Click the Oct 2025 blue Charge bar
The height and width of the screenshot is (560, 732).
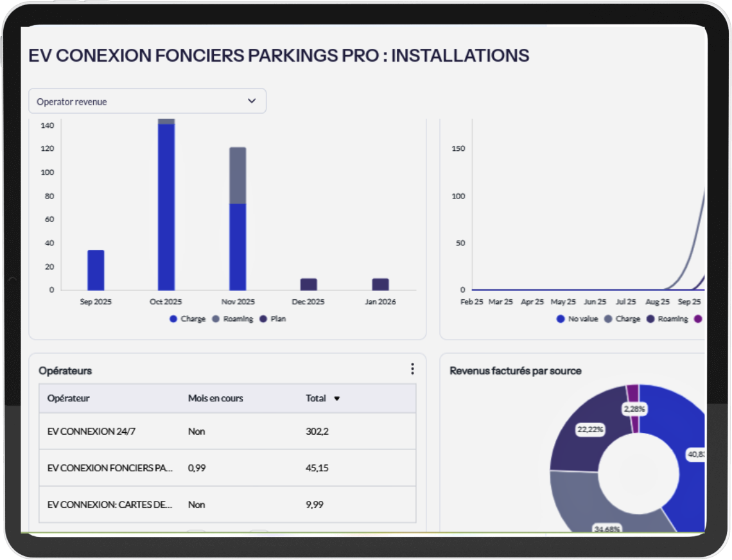tap(166, 206)
